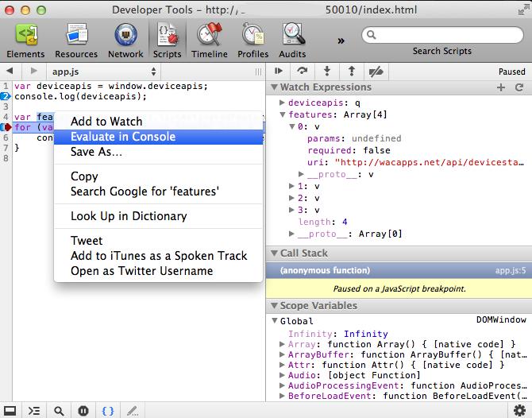Open the app.js file selector dropdown
The width and height of the screenshot is (532, 418).
(103, 72)
